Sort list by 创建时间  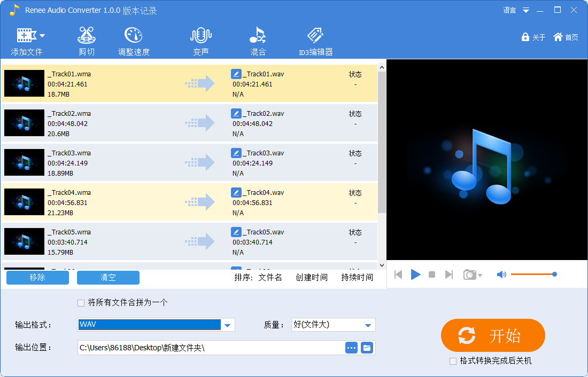tap(312, 277)
